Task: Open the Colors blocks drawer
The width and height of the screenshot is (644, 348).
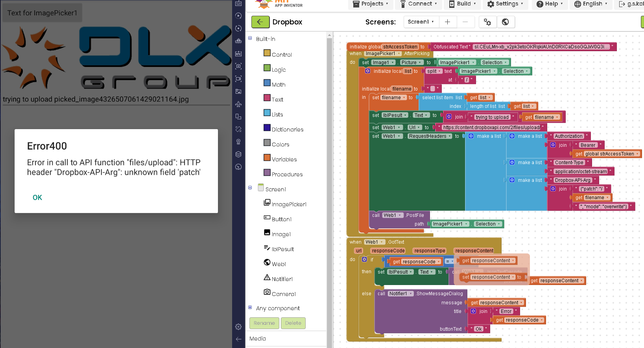Action: (280, 144)
